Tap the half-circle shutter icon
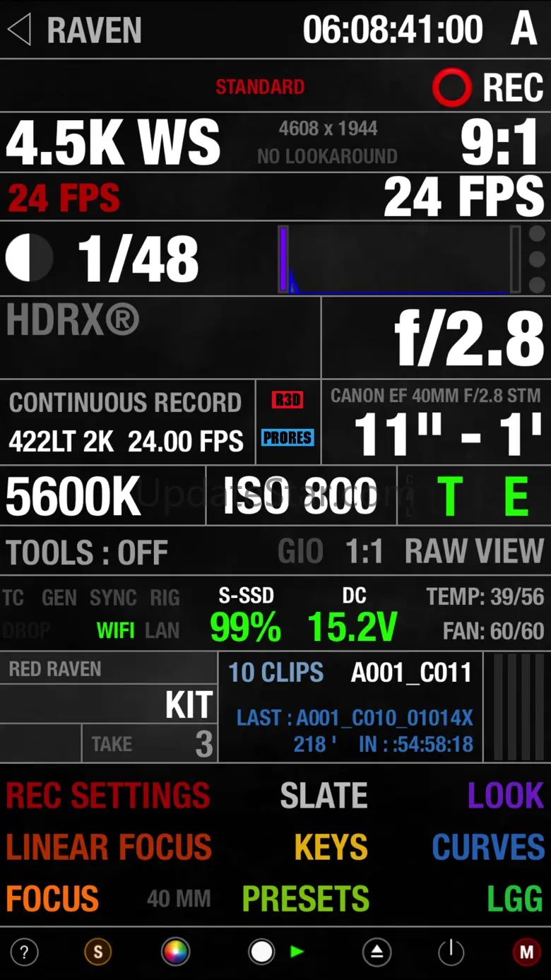The width and height of the screenshot is (551, 980). pyautogui.click(x=30, y=258)
